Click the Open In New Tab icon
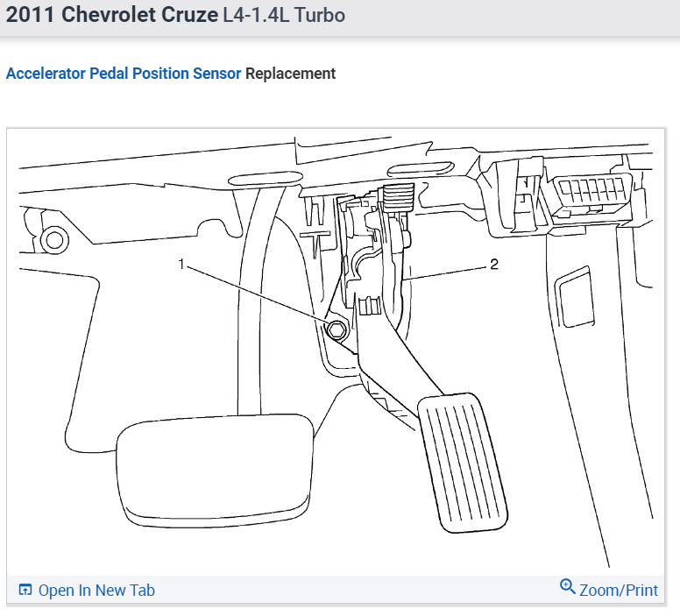This screenshot has height=616, width=680. (25, 590)
